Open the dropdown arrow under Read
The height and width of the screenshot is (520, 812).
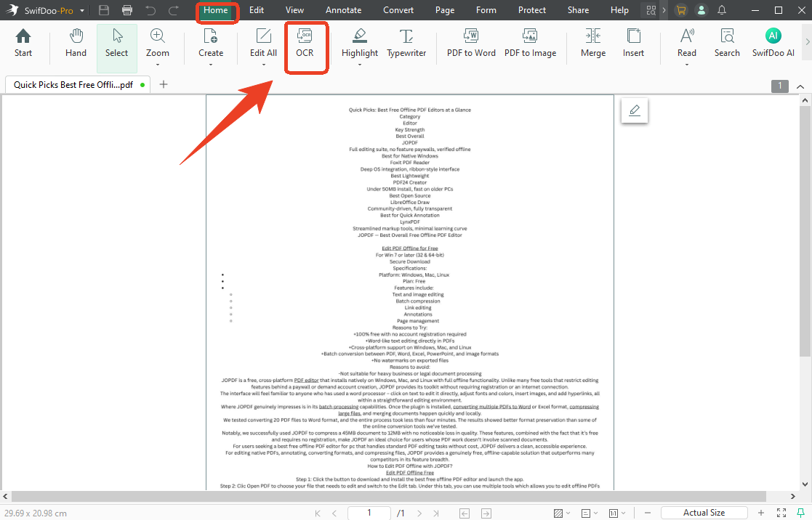(687, 65)
